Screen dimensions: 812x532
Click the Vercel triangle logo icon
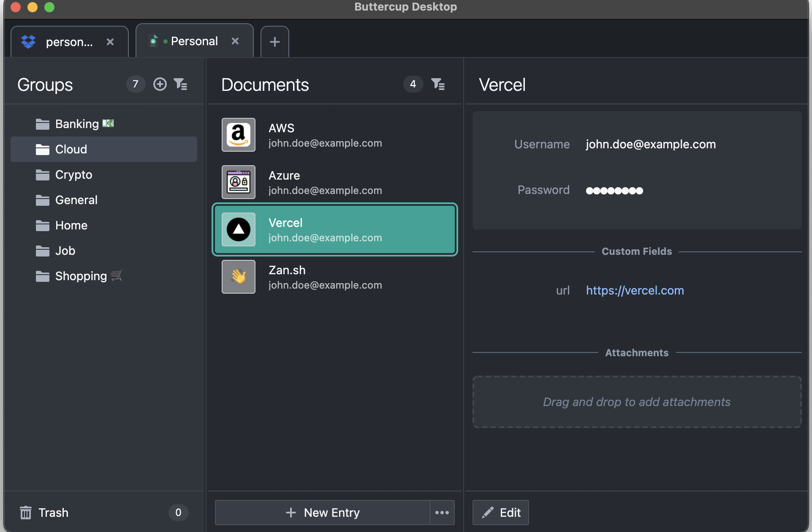[239, 229]
